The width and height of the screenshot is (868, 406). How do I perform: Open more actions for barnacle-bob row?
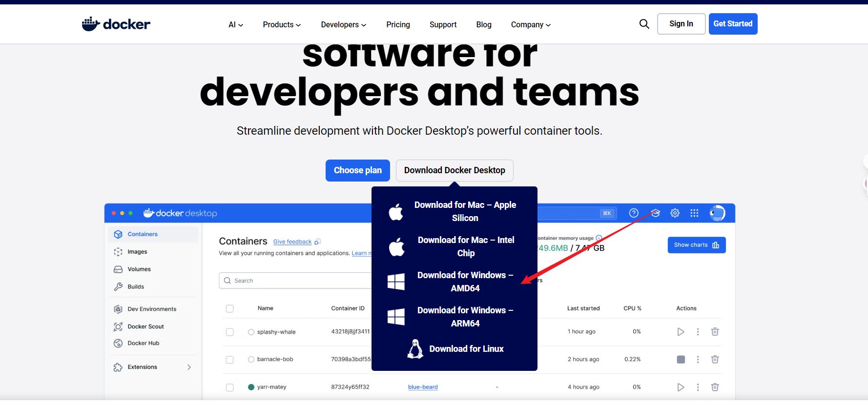pos(698,360)
